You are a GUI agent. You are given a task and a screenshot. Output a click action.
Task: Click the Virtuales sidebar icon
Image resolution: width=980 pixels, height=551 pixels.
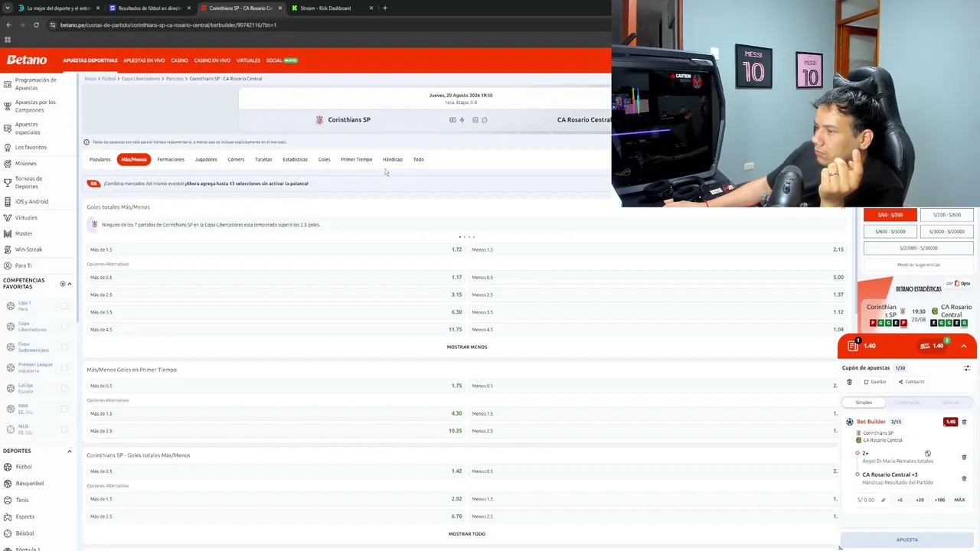pyautogui.click(x=8, y=217)
